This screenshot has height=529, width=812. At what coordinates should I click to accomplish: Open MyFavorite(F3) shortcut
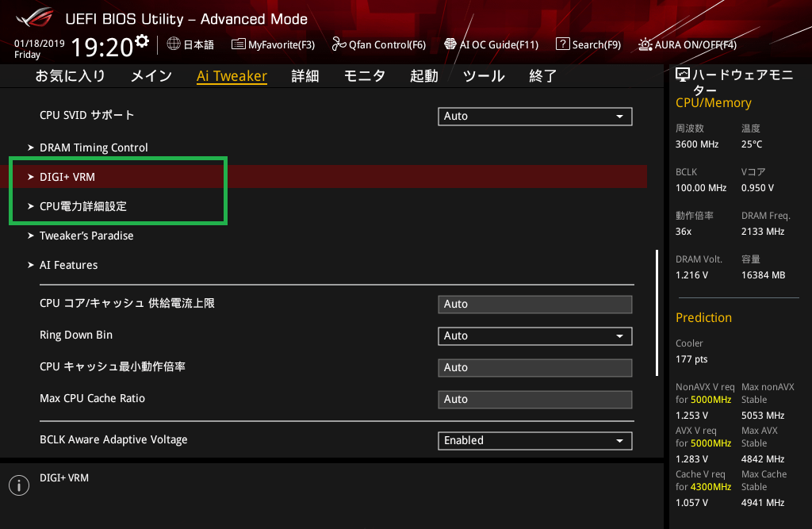[273, 44]
